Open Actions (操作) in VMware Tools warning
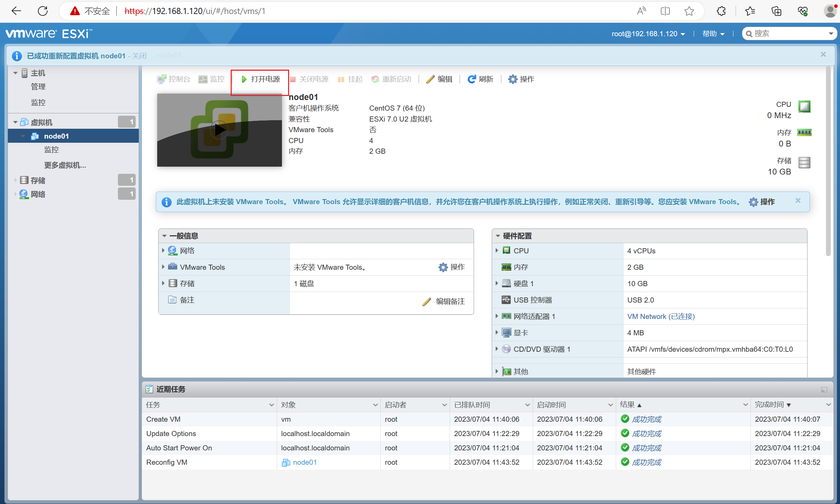This screenshot has width=840, height=504. 762,202
